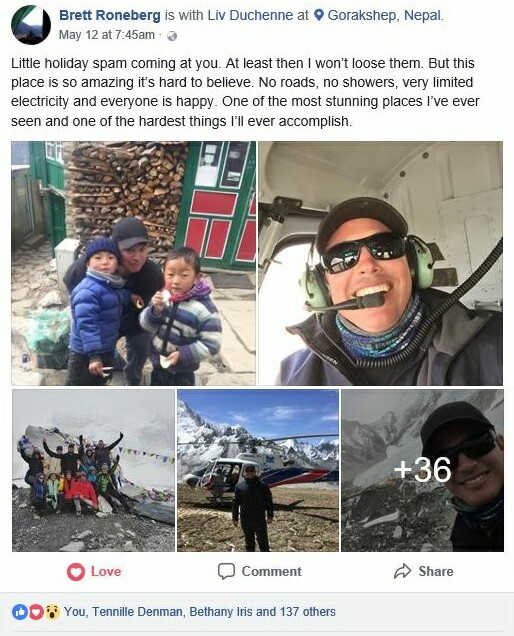
Task: Open the photo of man with two children
Action: coord(133,263)
